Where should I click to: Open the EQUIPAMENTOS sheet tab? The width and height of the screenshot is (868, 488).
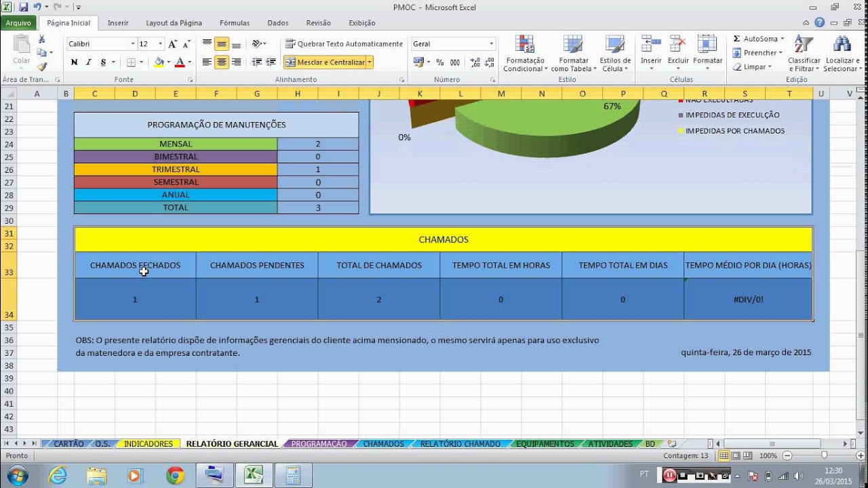pyautogui.click(x=545, y=444)
